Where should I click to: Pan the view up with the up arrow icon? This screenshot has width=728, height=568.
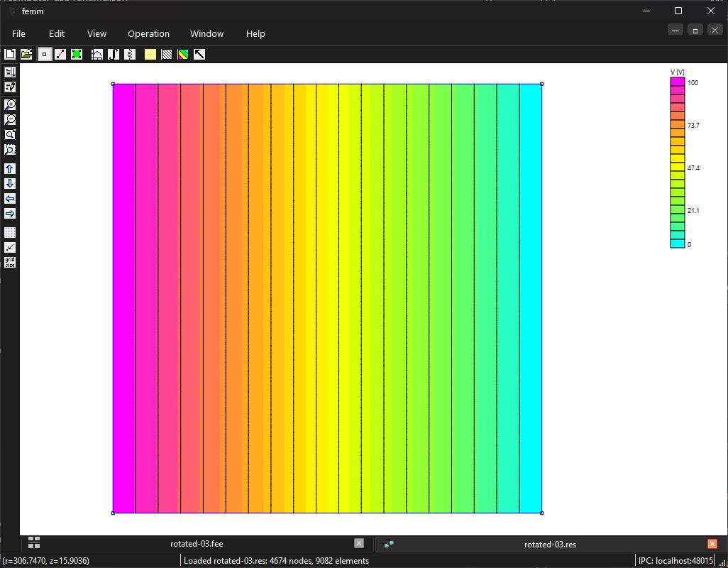point(10,168)
